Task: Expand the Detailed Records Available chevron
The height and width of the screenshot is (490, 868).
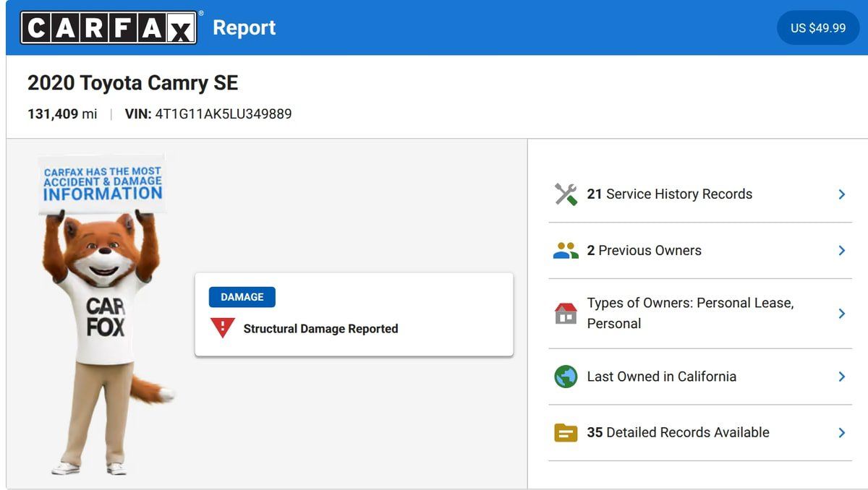Action: [841, 432]
